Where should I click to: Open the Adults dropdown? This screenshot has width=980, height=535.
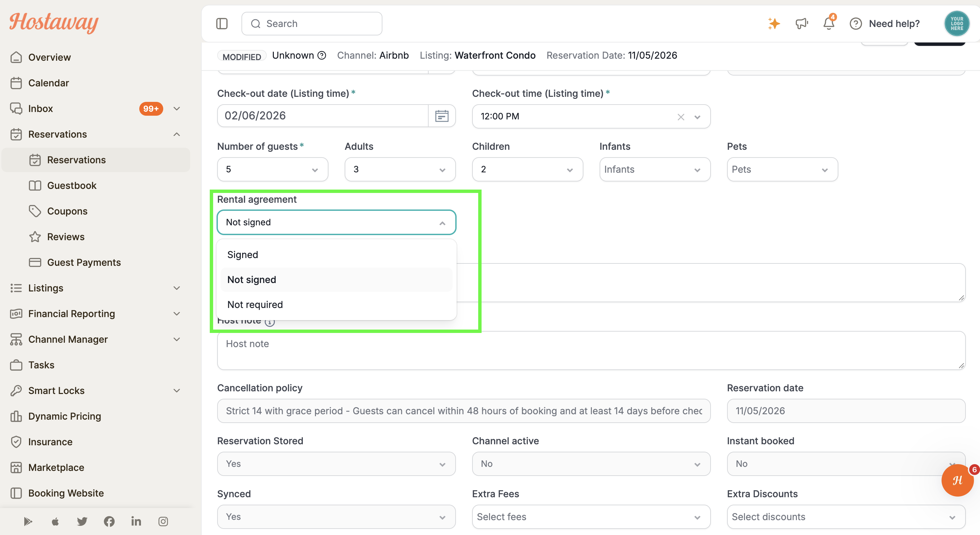pos(400,169)
